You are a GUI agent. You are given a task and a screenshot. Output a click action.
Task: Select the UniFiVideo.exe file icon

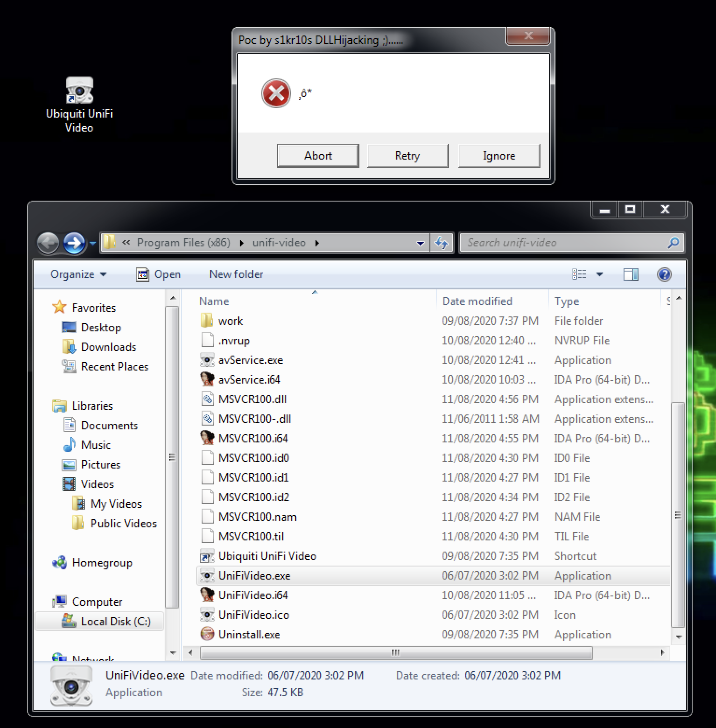(207, 575)
